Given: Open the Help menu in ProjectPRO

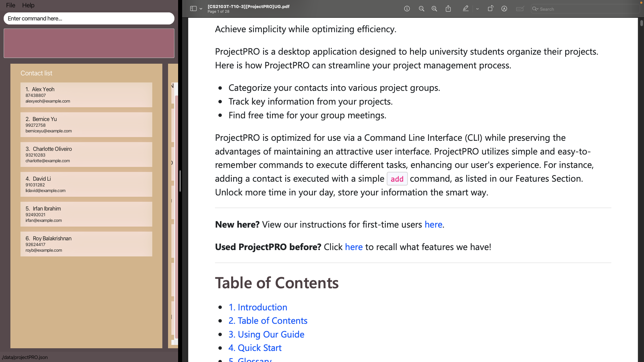Looking at the screenshot, I should [x=28, y=5].
